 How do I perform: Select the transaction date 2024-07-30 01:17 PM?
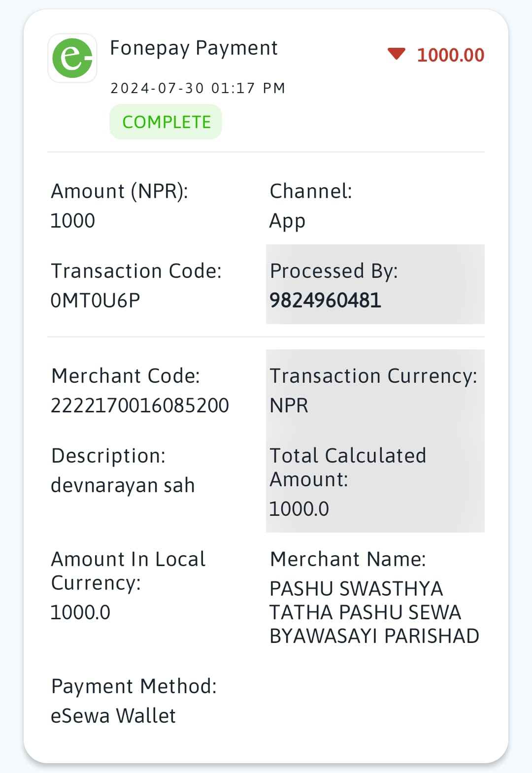(198, 88)
